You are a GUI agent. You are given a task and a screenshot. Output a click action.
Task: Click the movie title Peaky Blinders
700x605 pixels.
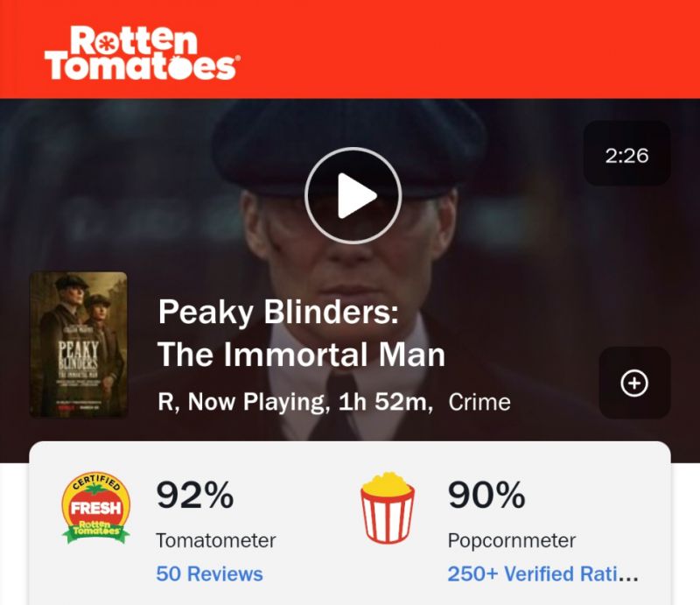click(278, 312)
